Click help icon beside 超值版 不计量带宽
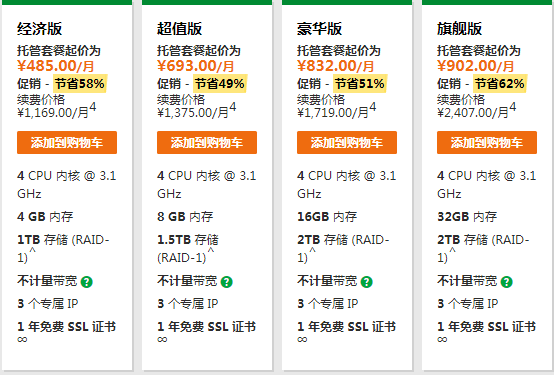This screenshot has width=554, height=375. 226,282
